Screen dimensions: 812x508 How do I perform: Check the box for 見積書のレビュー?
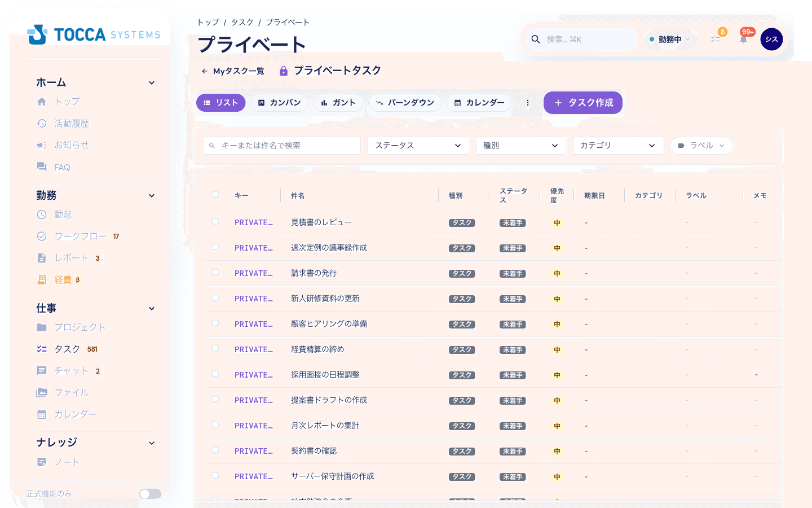tap(215, 221)
